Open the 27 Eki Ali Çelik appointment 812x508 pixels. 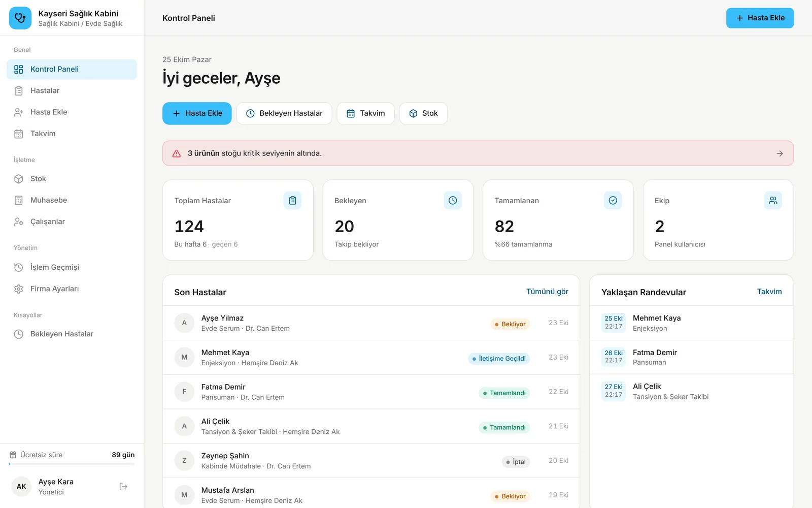click(691, 392)
